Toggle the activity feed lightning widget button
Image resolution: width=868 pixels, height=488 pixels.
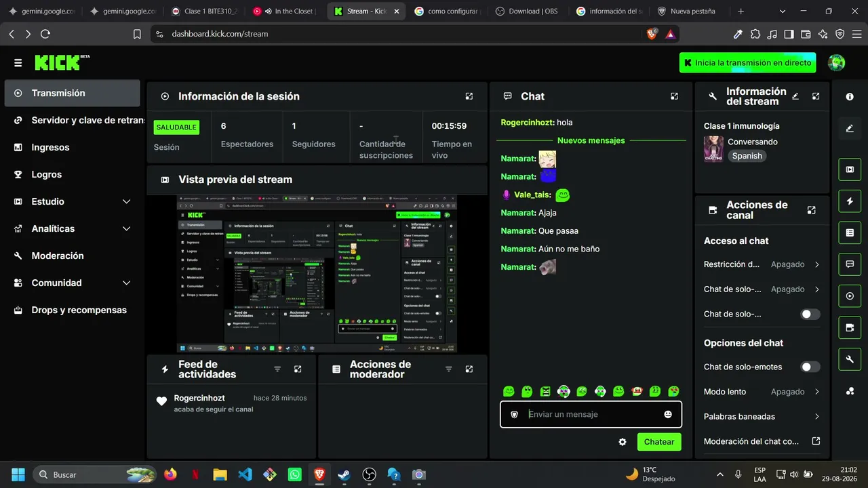[x=850, y=201]
